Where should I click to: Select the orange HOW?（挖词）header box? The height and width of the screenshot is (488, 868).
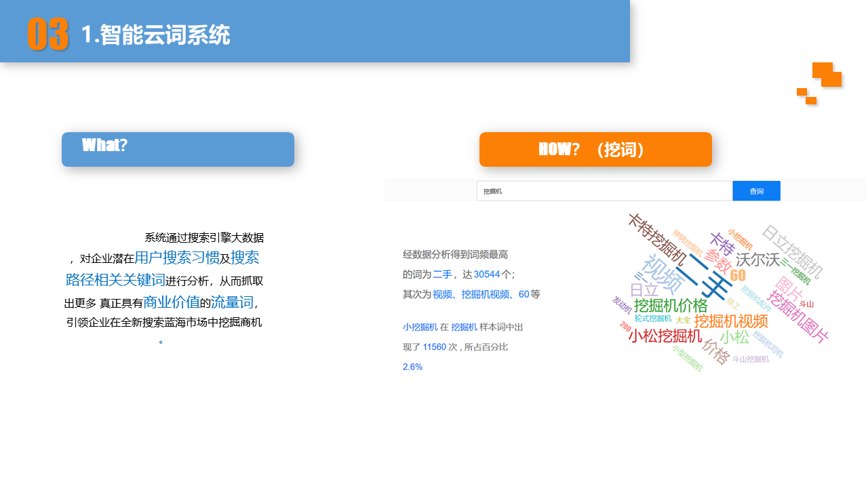point(595,149)
